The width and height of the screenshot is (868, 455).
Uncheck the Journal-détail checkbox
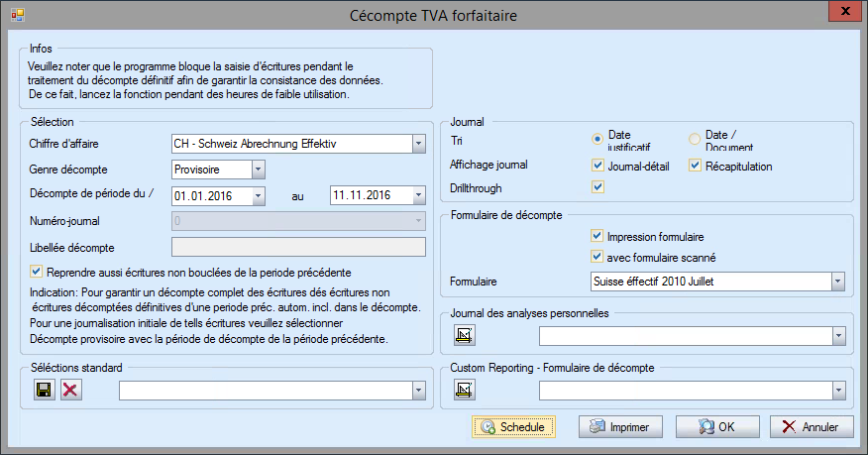597,166
